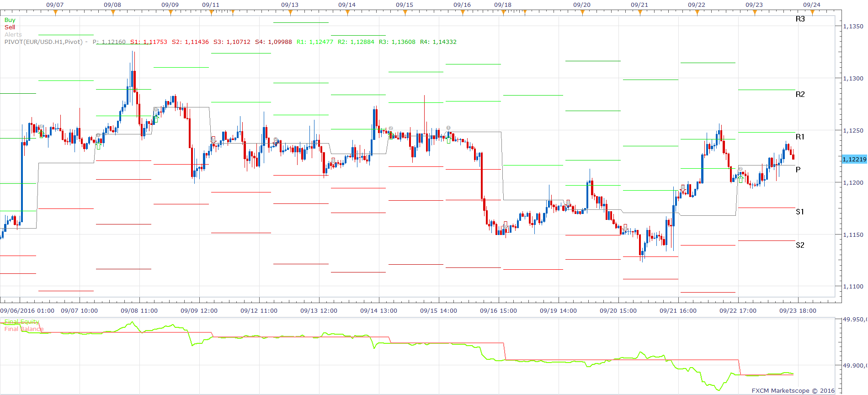Select the green buy arrow at 09/15 session start

click(x=391, y=135)
